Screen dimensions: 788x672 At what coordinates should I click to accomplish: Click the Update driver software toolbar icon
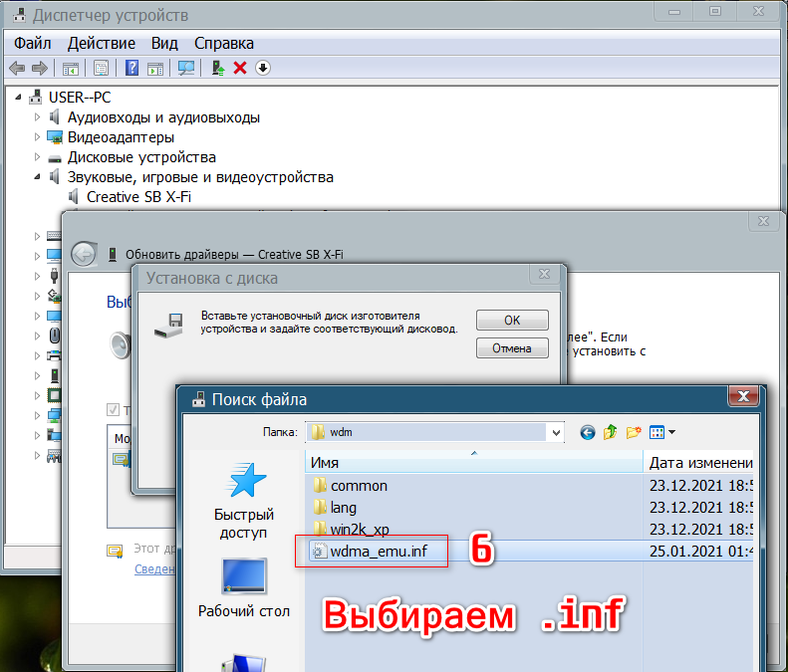coord(217,68)
